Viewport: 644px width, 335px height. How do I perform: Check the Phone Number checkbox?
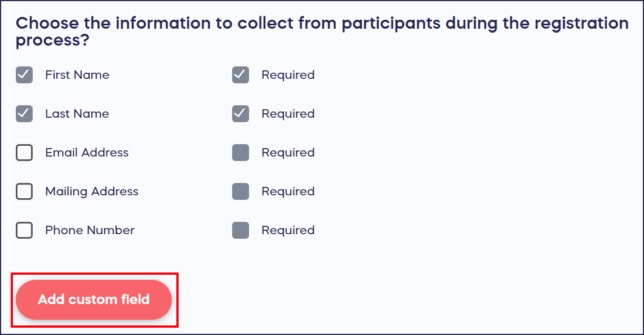tap(24, 230)
